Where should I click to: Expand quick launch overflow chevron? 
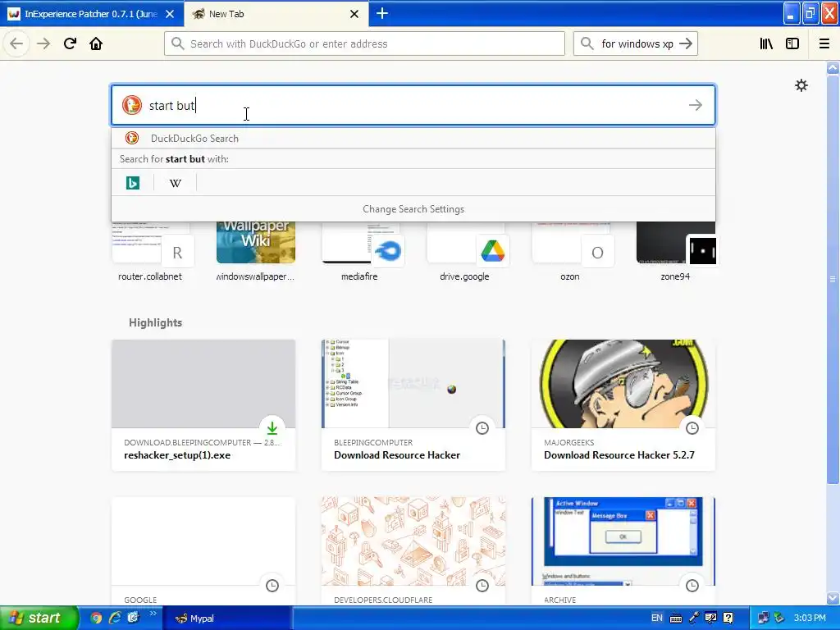click(153, 614)
